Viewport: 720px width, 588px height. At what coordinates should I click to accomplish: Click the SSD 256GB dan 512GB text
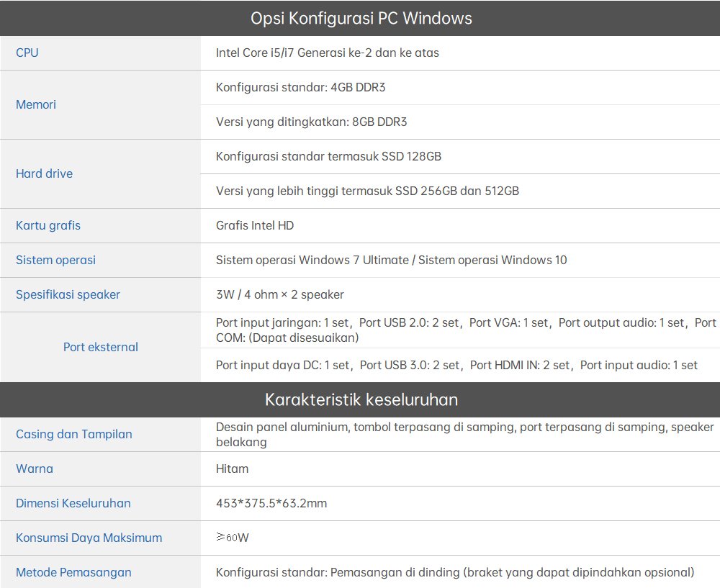pos(367,191)
